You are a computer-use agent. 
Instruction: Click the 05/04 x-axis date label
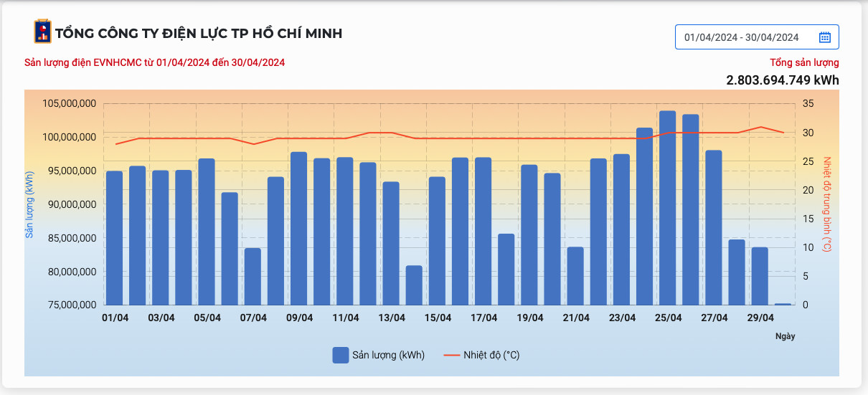[207, 318]
